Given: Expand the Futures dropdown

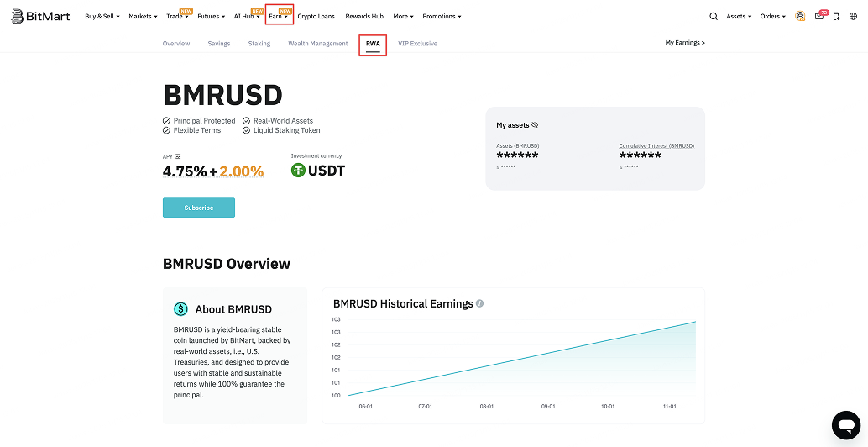Looking at the screenshot, I should pyautogui.click(x=211, y=17).
